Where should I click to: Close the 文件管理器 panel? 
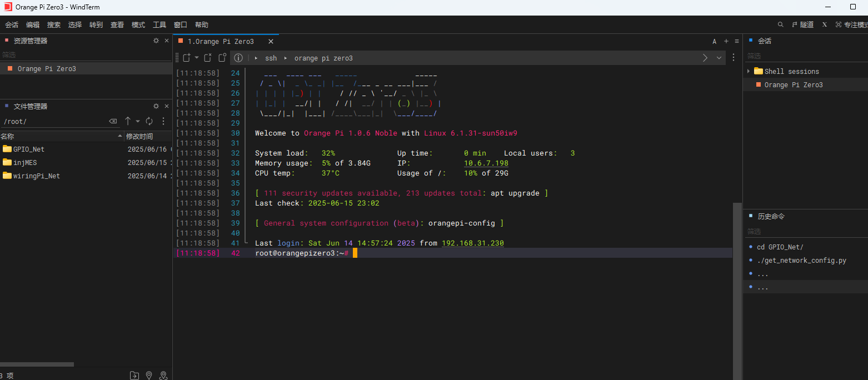click(x=166, y=106)
